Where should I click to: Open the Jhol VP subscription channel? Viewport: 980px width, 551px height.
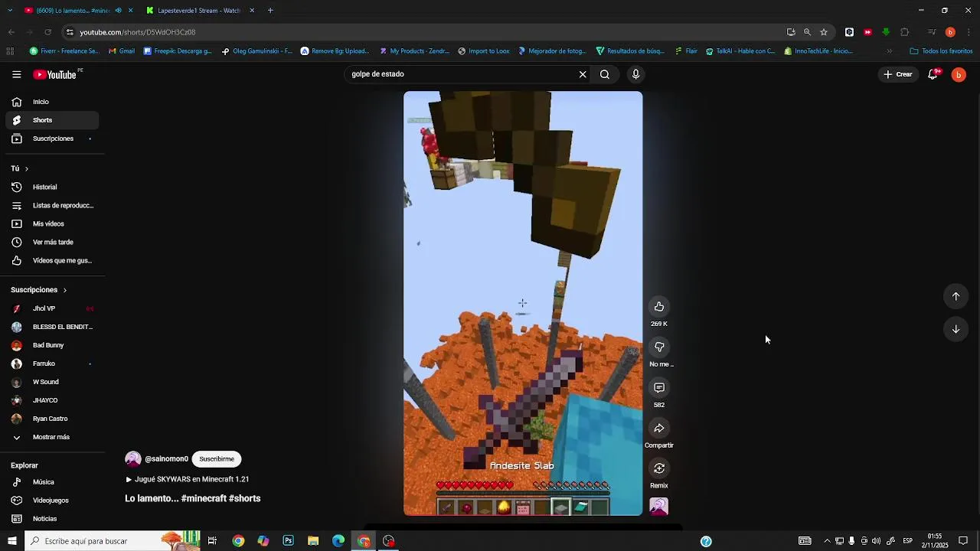click(x=52, y=308)
